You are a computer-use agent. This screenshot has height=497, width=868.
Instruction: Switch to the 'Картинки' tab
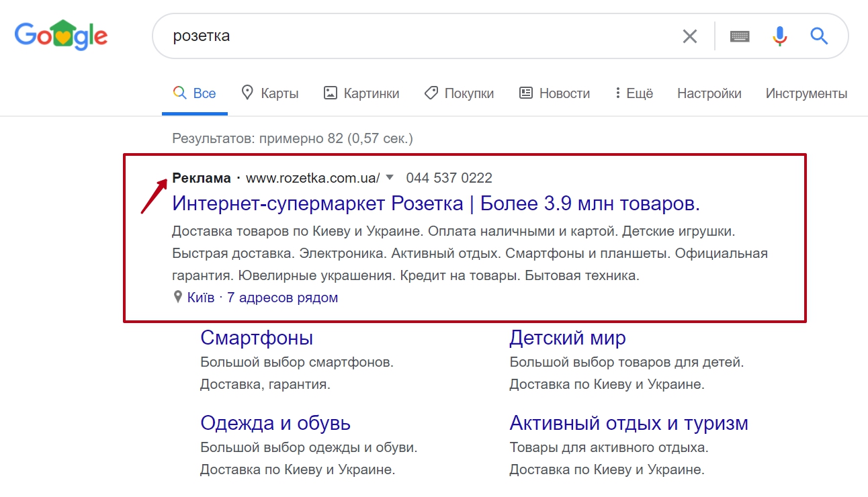361,93
